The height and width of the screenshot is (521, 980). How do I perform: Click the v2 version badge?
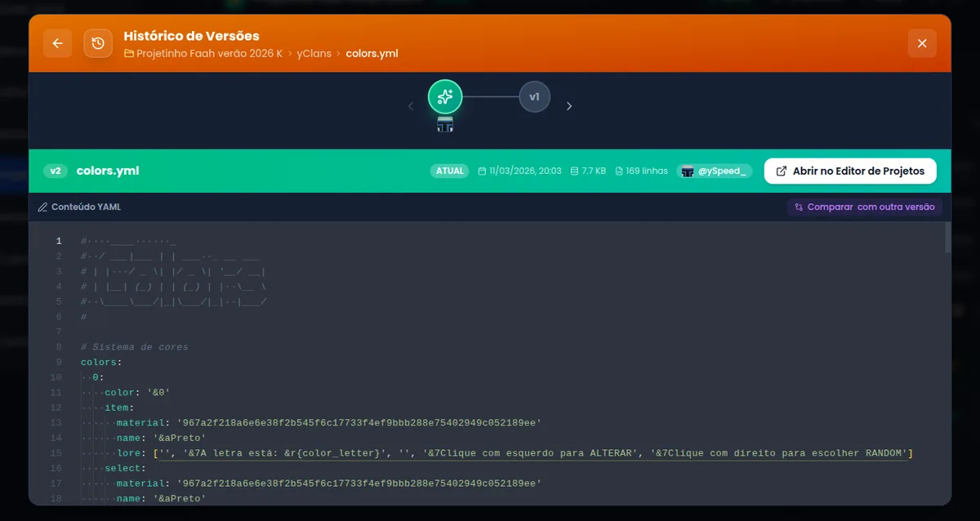(x=55, y=171)
